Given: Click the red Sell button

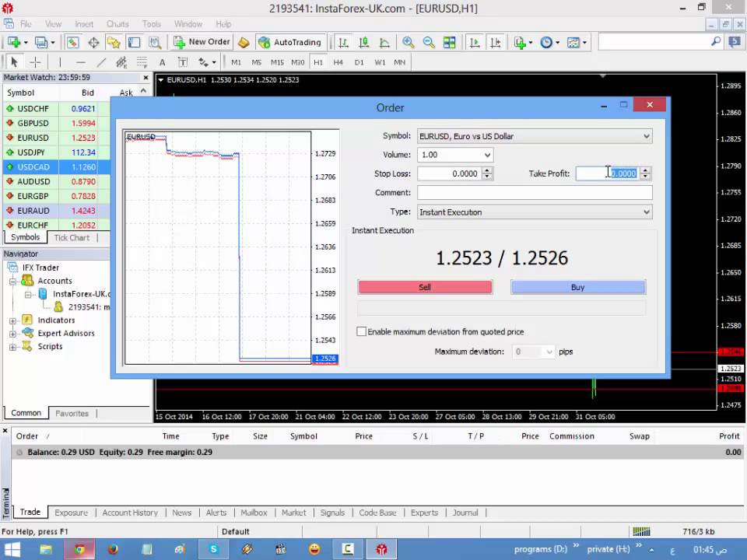Looking at the screenshot, I should (x=425, y=287).
